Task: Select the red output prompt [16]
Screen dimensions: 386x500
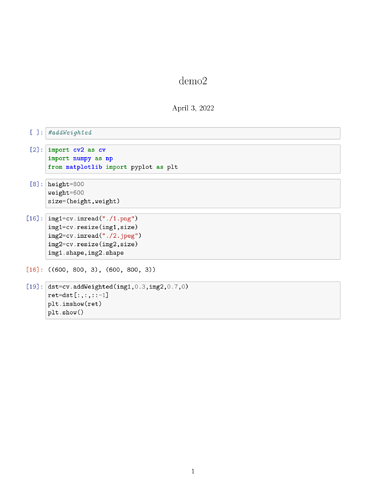Action: point(34,269)
